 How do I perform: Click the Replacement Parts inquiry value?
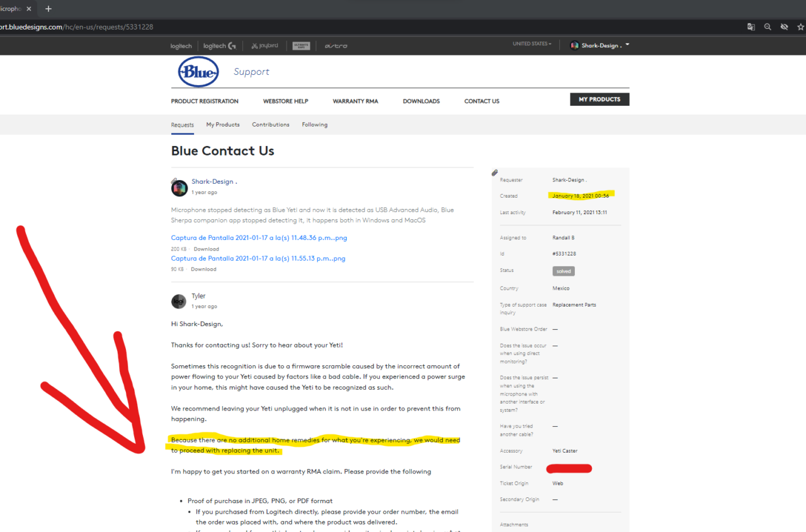click(x=574, y=305)
